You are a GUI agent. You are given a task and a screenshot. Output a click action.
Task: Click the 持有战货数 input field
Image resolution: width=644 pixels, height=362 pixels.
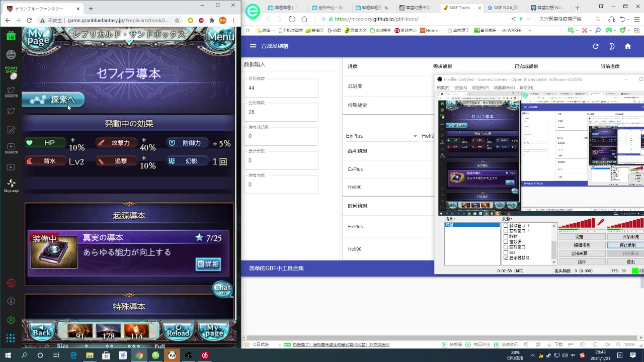(281, 136)
